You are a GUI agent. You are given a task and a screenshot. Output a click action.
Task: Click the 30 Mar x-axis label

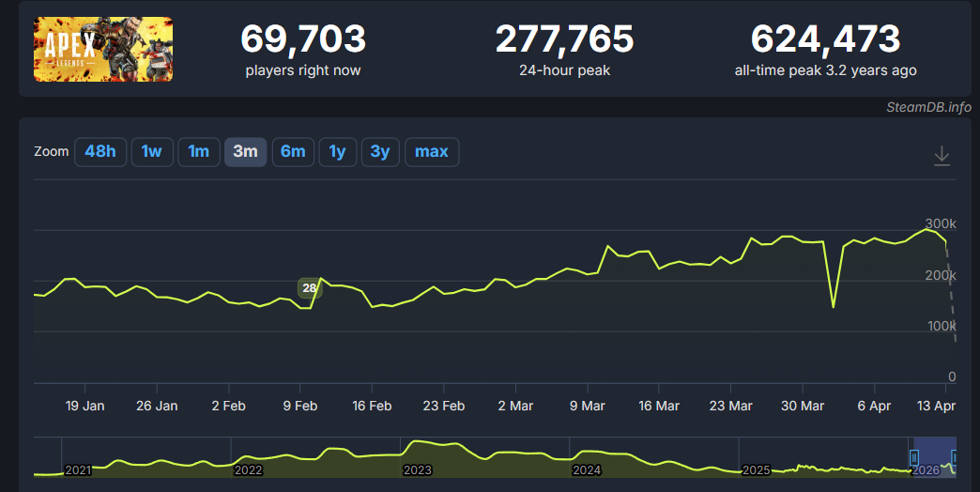click(803, 406)
